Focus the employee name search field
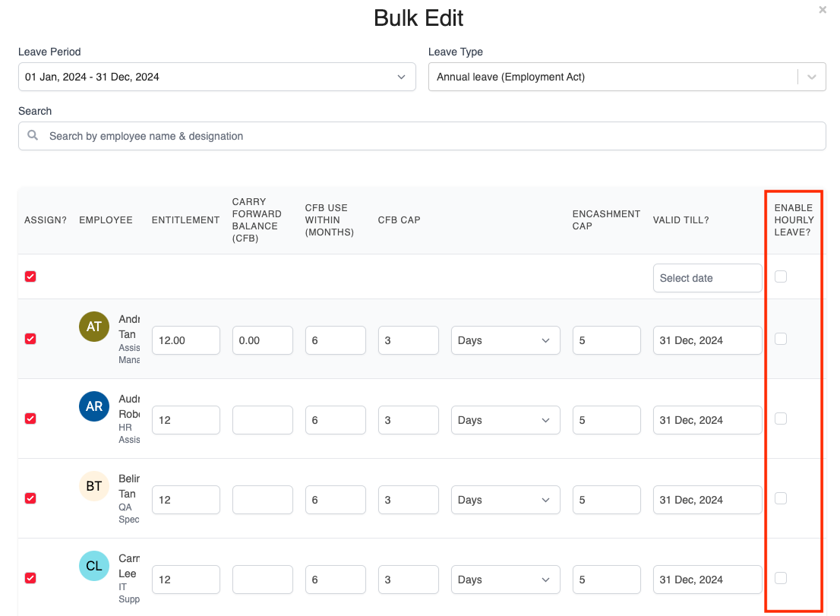Viewport: 840px width, 616px height. 422,136
